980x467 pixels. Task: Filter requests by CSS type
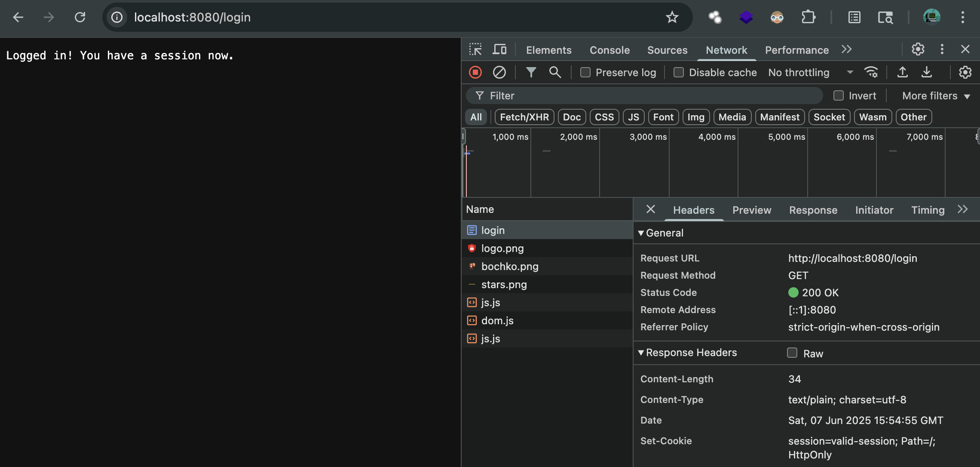[604, 117]
